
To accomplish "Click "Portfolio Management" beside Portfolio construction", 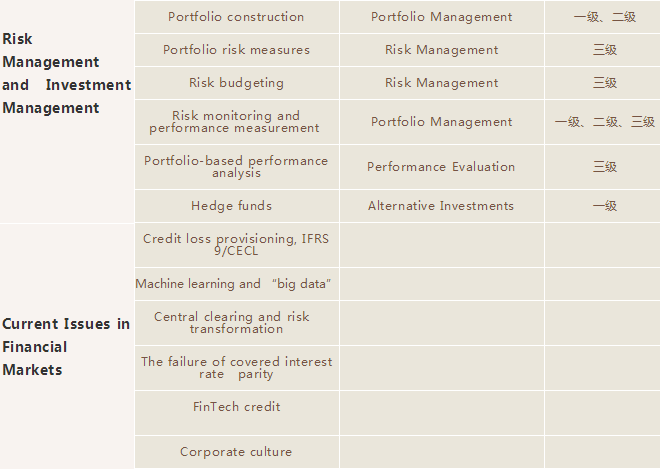I will 441,17.
